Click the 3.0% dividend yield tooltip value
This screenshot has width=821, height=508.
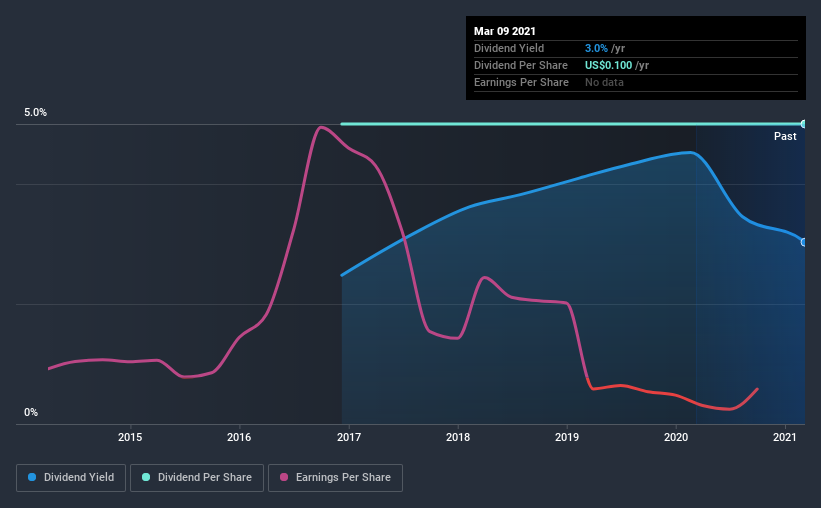596,48
